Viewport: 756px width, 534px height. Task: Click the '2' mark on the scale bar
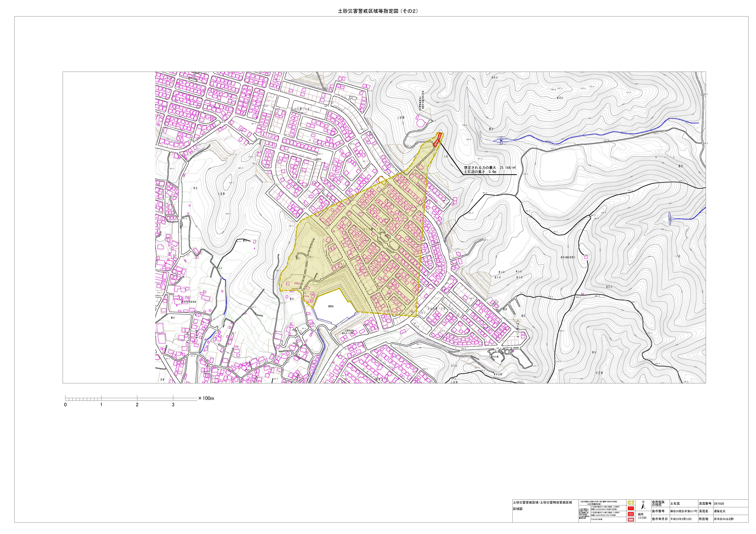coord(137,405)
